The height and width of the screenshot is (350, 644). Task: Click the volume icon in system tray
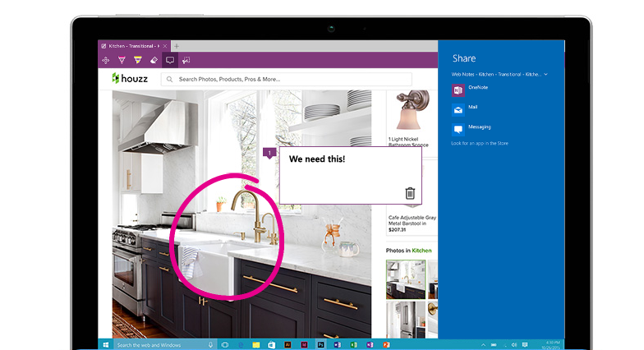(x=514, y=345)
